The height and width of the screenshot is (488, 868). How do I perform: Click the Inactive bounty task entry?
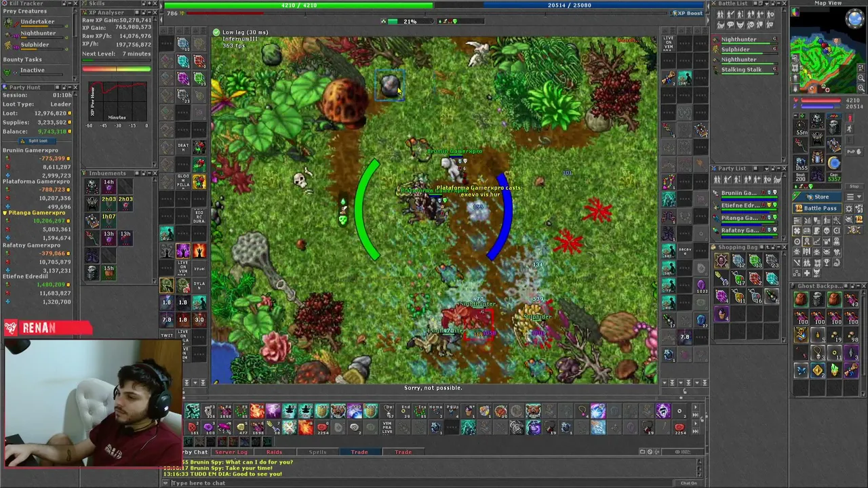pos(32,70)
